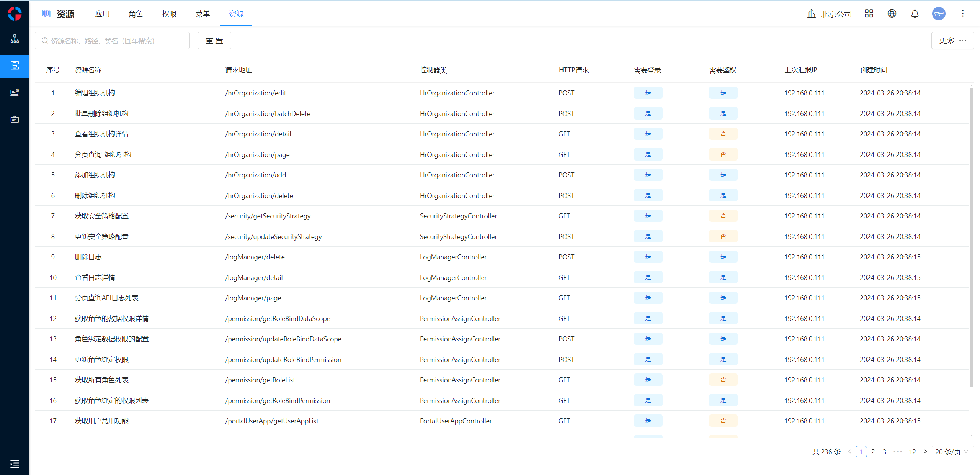Click the globe language icon
The width and height of the screenshot is (980, 475).
(892, 14)
